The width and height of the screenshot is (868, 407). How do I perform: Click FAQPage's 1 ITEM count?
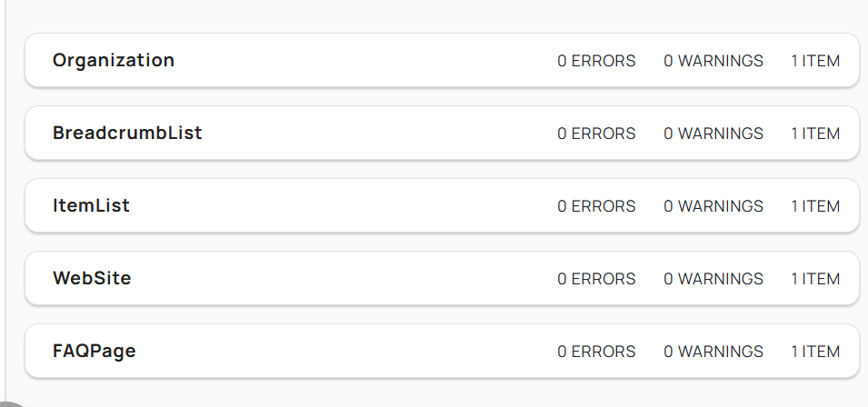pos(815,352)
